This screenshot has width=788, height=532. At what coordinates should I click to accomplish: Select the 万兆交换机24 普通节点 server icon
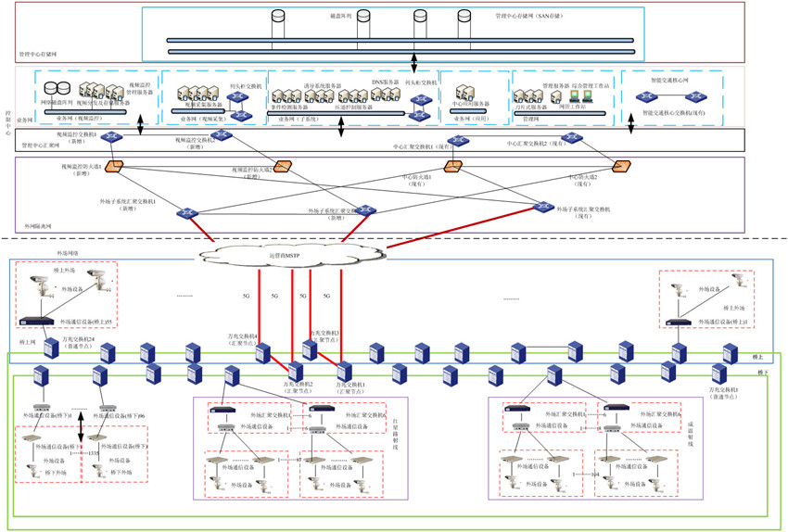51,348
